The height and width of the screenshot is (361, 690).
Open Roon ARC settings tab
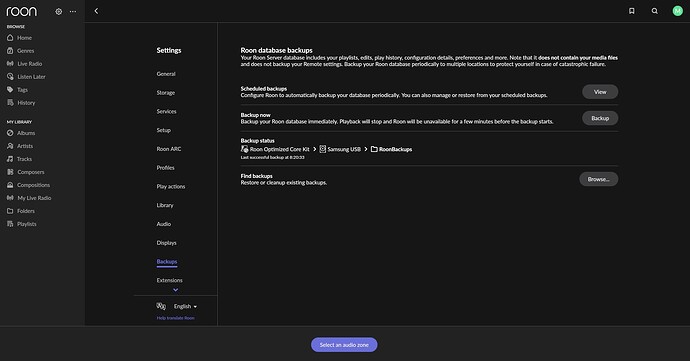[x=169, y=149]
